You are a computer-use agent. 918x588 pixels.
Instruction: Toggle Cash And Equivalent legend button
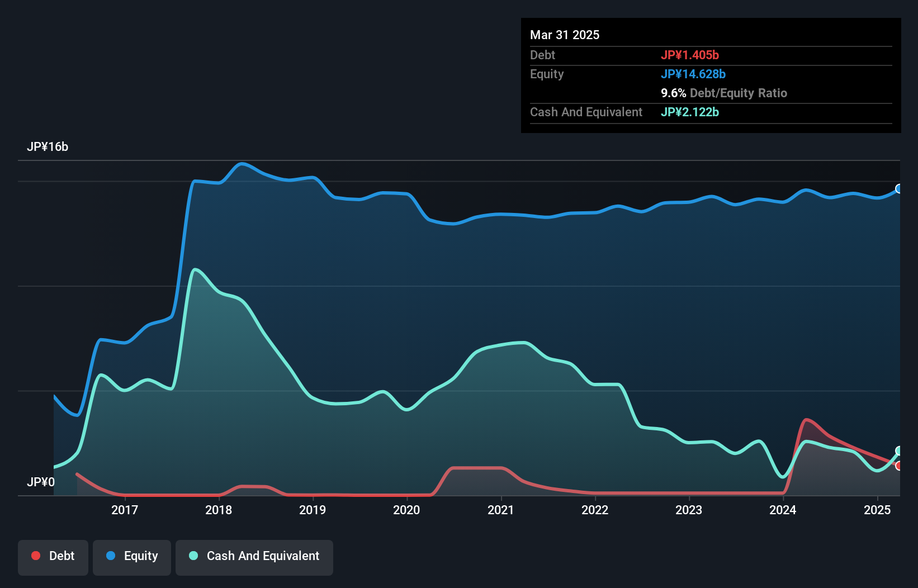(x=254, y=557)
